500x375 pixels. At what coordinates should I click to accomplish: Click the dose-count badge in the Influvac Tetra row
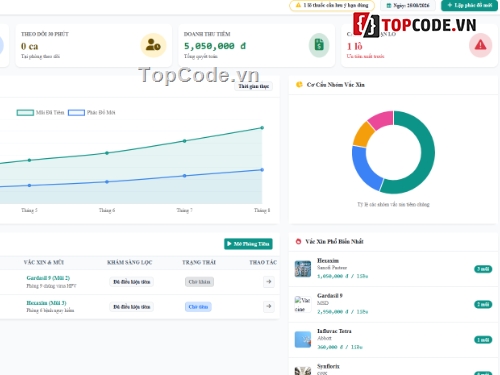(483, 340)
